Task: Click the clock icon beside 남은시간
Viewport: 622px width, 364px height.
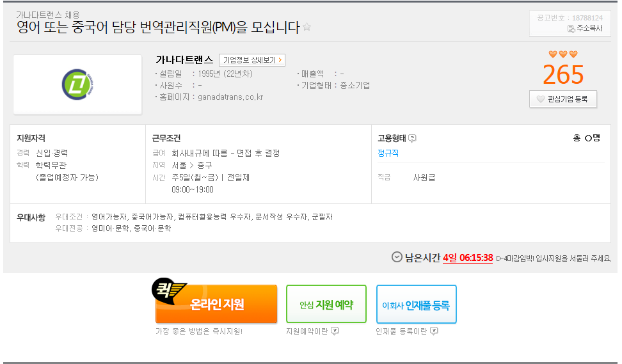Action: point(397,257)
